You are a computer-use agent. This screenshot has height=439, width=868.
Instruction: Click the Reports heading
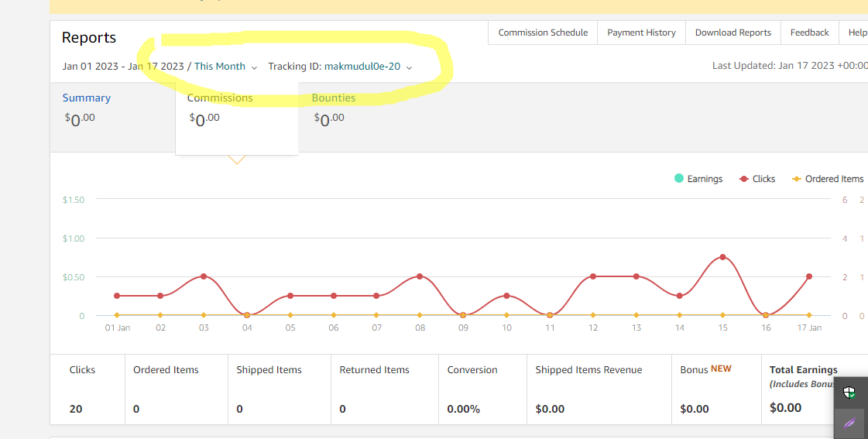[89, 38]
